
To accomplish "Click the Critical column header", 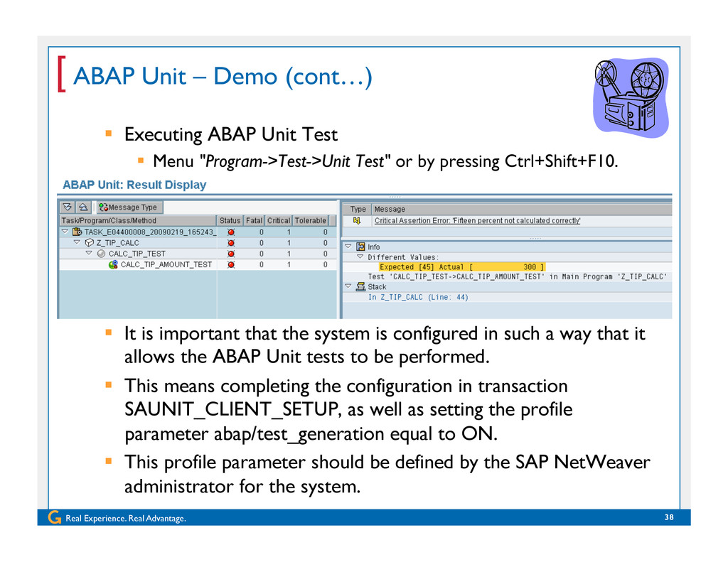I will pyautogui.click(x=279, y=220).
